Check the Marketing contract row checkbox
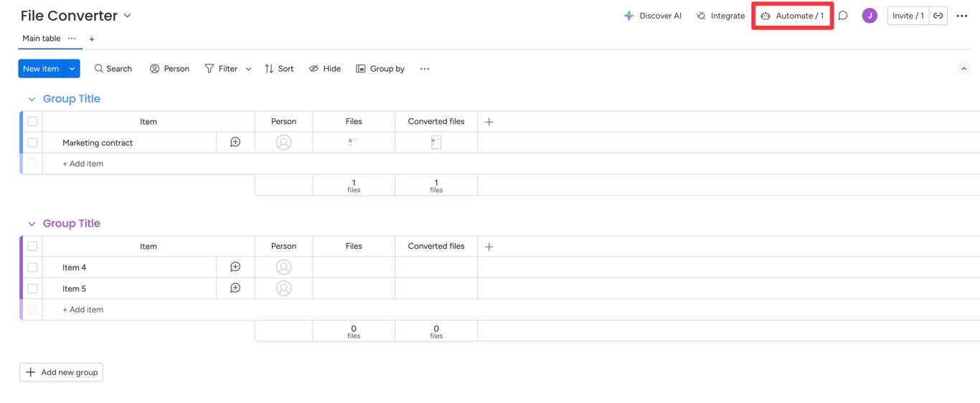Viewport: 980px width, 403px height. pos(32,143)
